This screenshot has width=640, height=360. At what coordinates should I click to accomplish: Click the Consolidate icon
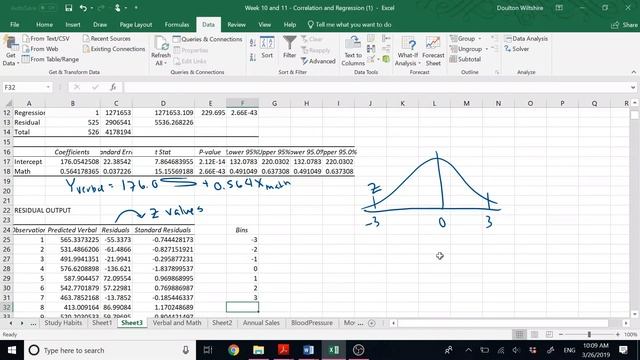(386, 38)
